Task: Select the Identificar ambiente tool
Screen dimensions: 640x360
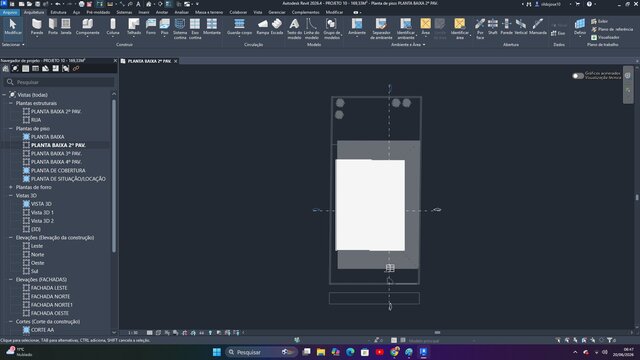Action: pos(405,29)
